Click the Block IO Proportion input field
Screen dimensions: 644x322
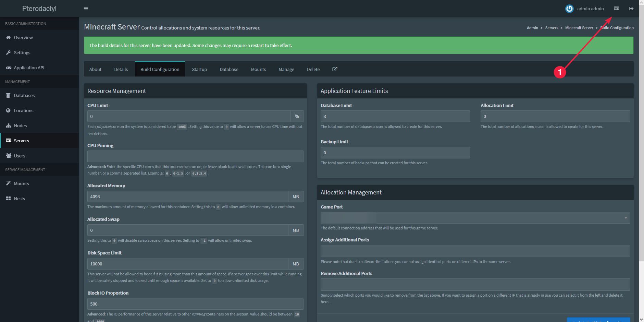195,304
